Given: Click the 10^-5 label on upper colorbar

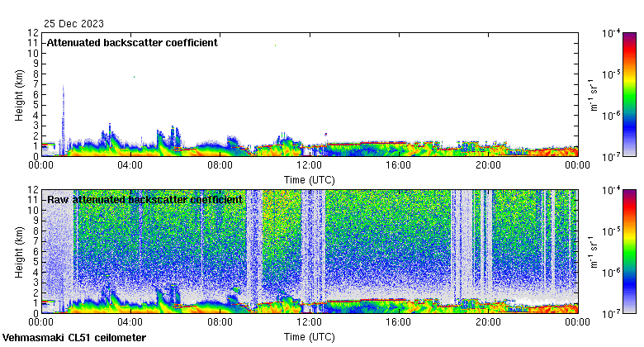Looking at the screenshot, I should coord(611,74).
